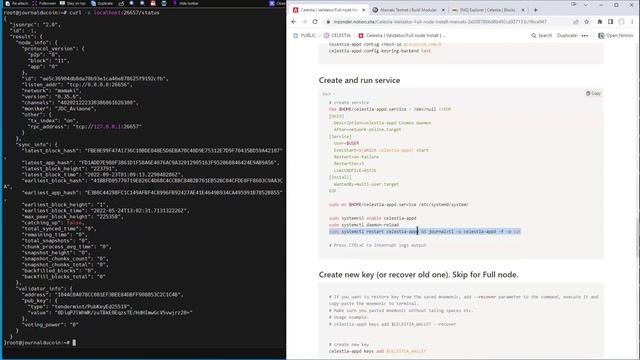
Task: Click the Open Notion button
Action: point(616,36)
